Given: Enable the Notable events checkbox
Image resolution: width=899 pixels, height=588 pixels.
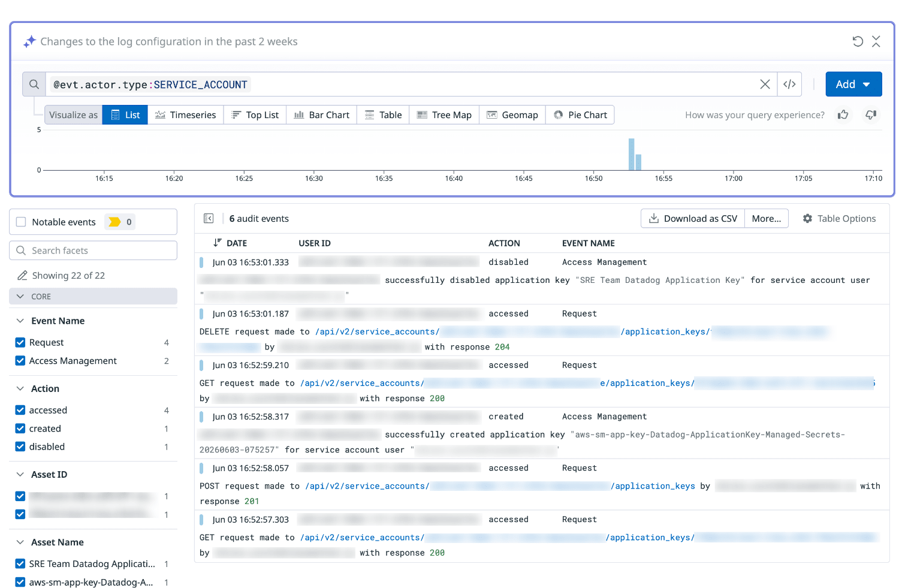Looking at the screenshot, I should pyautogui.click(x=21, y=222).
